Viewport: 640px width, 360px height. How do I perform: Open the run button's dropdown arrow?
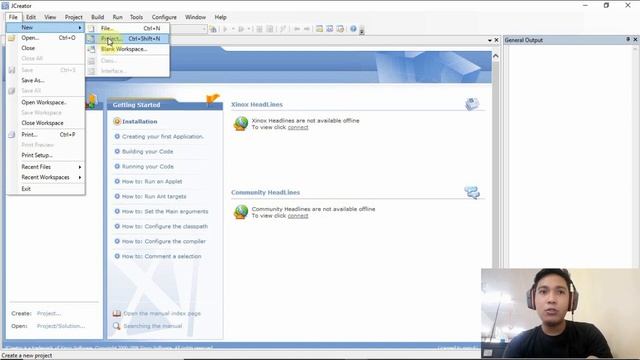click(233, 29)
